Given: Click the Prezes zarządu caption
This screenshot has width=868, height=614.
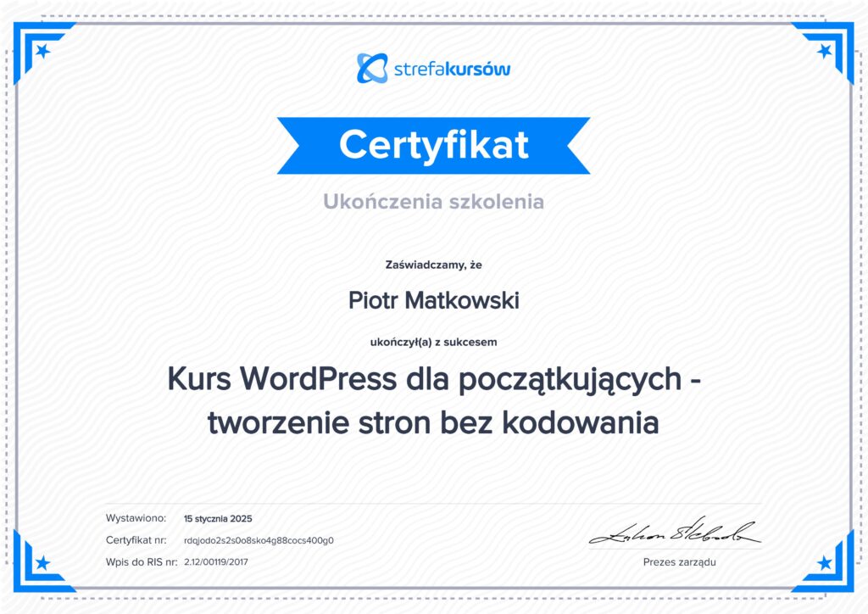Looking at the screenshot, I should [x=680, y=561].
